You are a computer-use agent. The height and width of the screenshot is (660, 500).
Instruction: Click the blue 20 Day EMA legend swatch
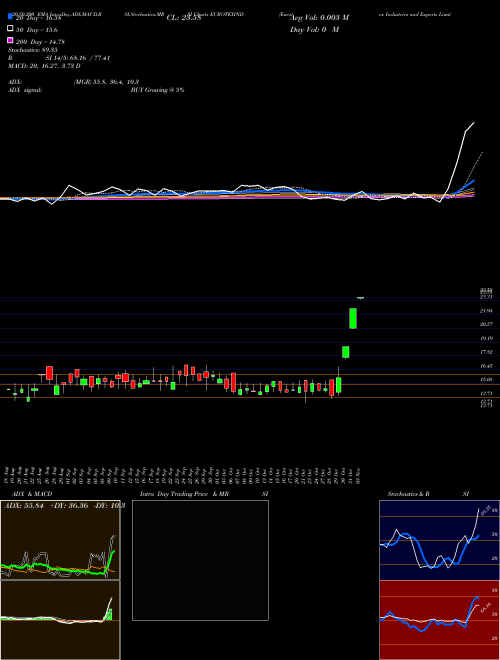point(10,16)
